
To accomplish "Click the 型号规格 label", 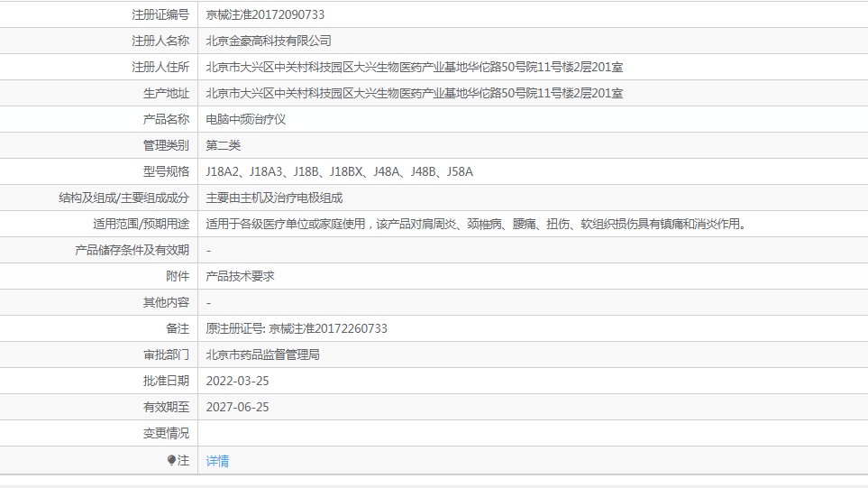I will (166, 171).
